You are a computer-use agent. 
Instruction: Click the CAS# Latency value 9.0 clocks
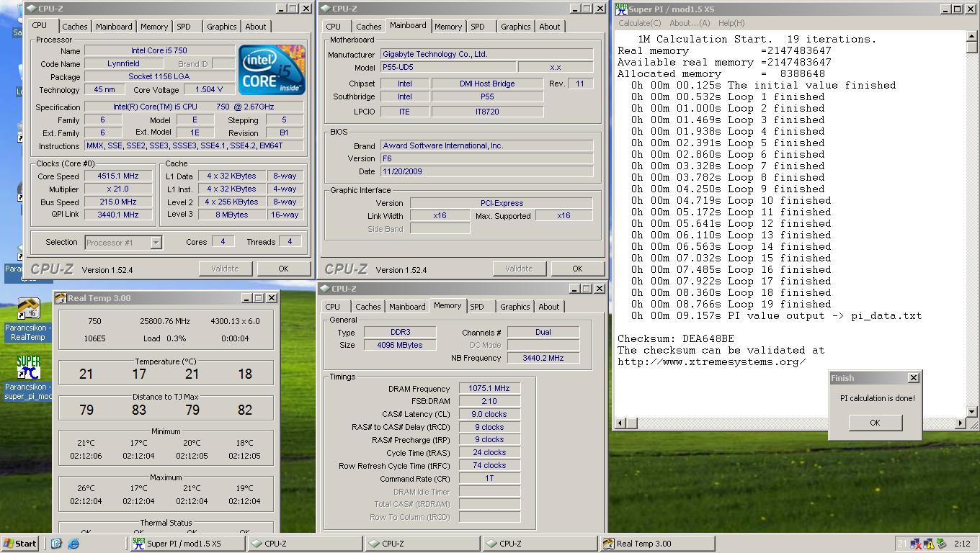489,415
